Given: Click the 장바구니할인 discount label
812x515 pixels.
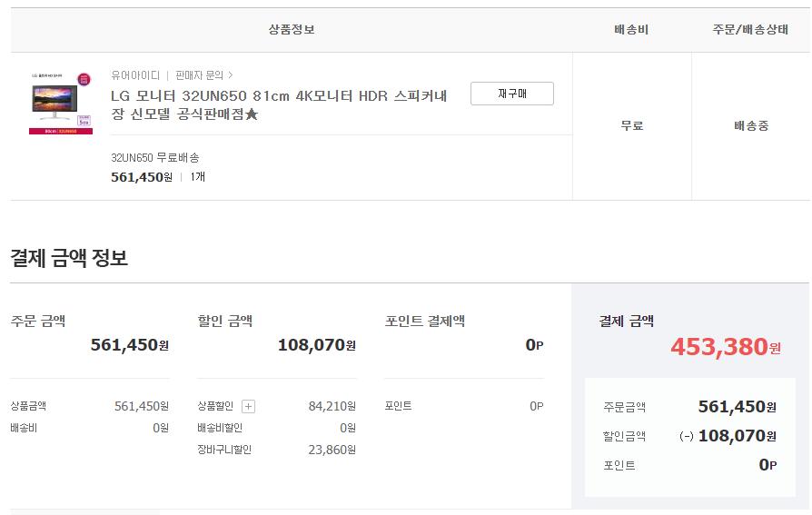Looking at the screenshot, I should point(224,450).
